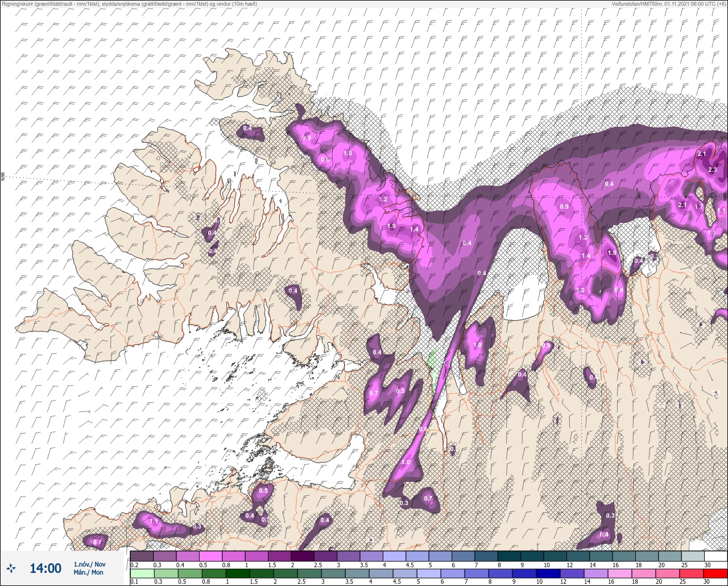
Task: Select the snow legend swatch labeled 20
Action: click(x=670, y=556)
